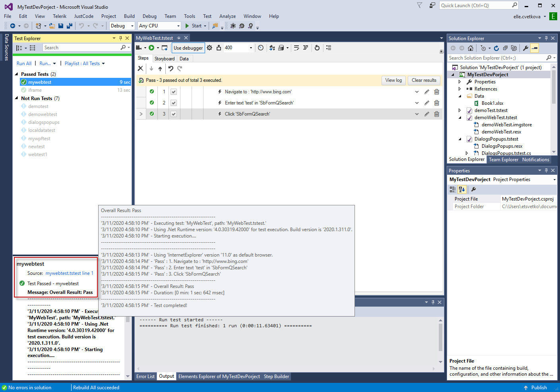Delete the 'Click SbFormQSearch' step trash
The image size is (560, 392).
tap(437, 114)
